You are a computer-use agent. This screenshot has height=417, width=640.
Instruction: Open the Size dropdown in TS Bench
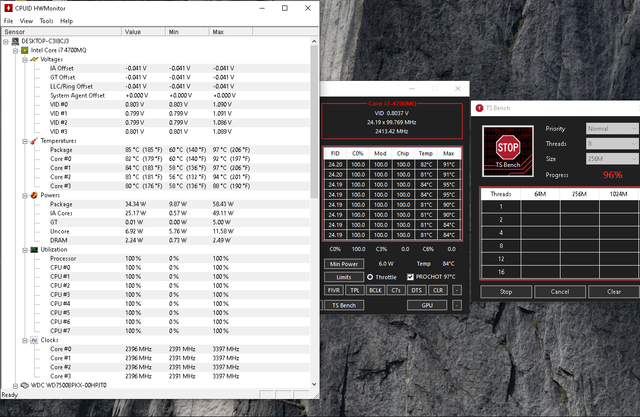click(x=612, y=159)
